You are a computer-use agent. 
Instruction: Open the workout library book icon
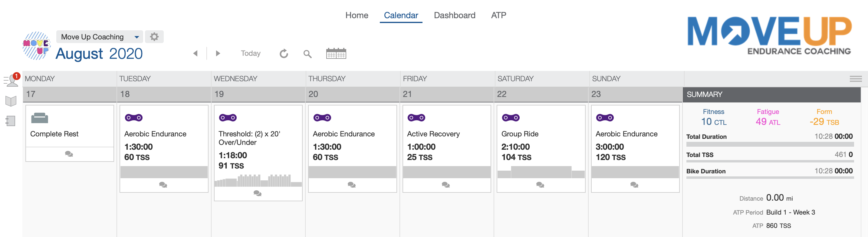(x=11, y=101)
